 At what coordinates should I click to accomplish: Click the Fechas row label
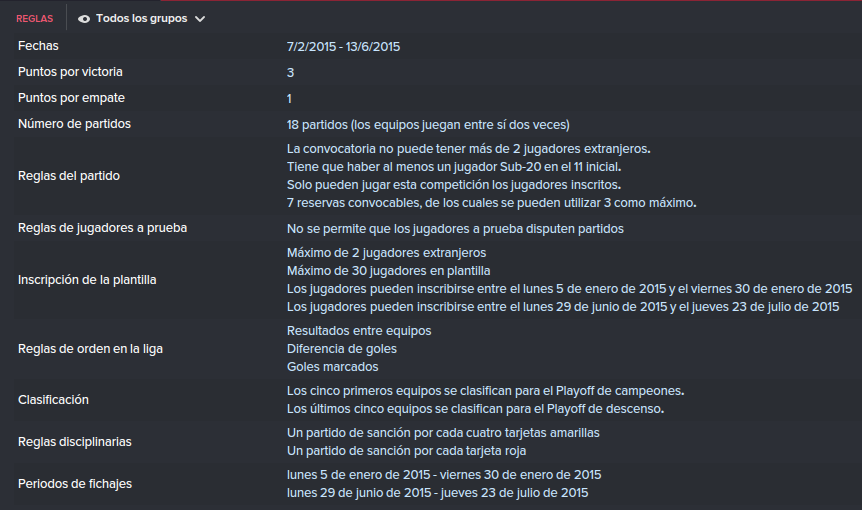(x=38, y=46)
